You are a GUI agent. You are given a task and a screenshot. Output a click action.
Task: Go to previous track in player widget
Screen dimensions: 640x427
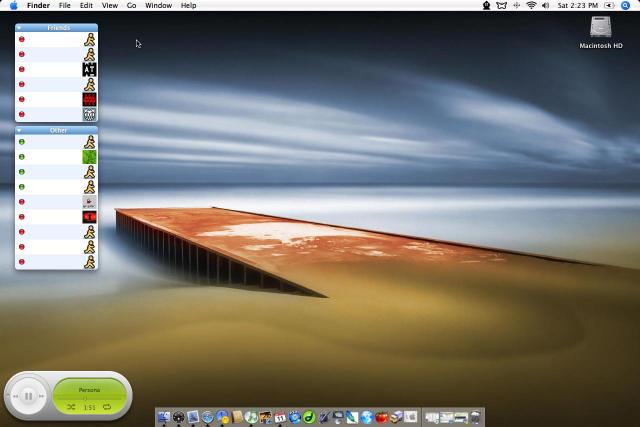click(x=16, y=396)
